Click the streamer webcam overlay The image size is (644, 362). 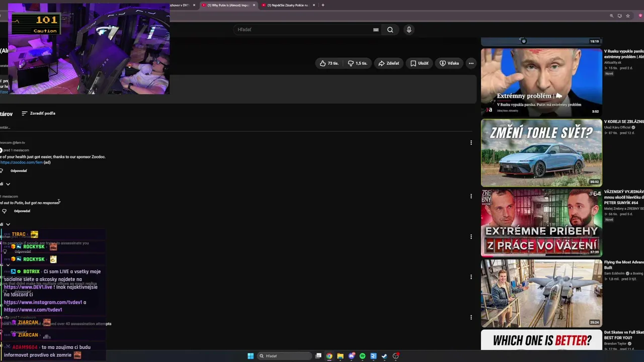pyautogui.click(x=89, y=49)
